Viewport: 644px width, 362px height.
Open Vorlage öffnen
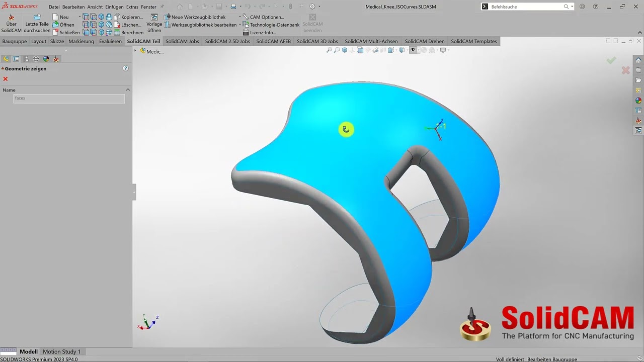pos(154,24)
